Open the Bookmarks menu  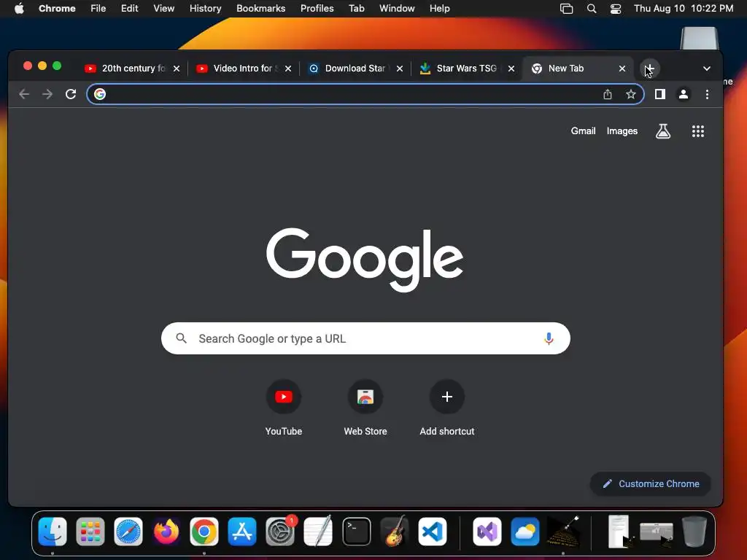(260, 9)
